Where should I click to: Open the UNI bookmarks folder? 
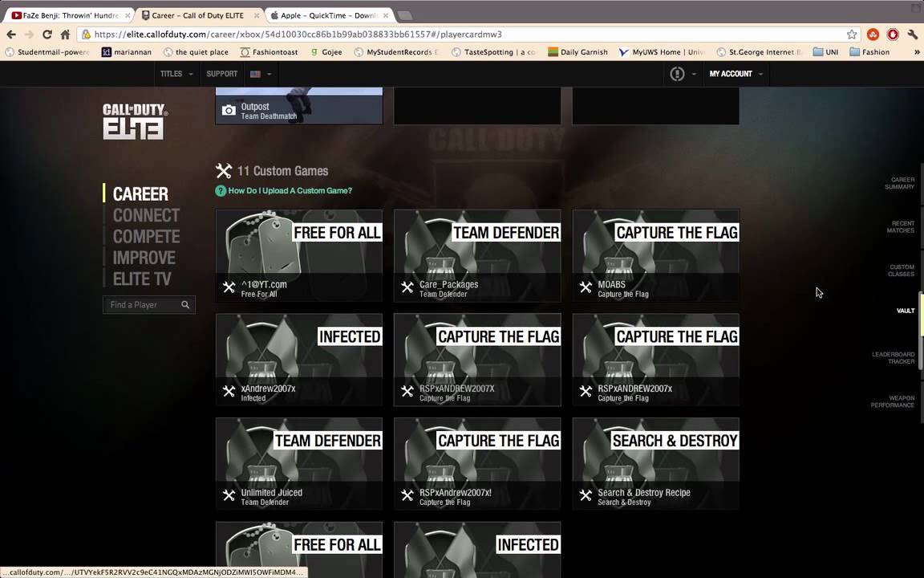coord(825,52)
